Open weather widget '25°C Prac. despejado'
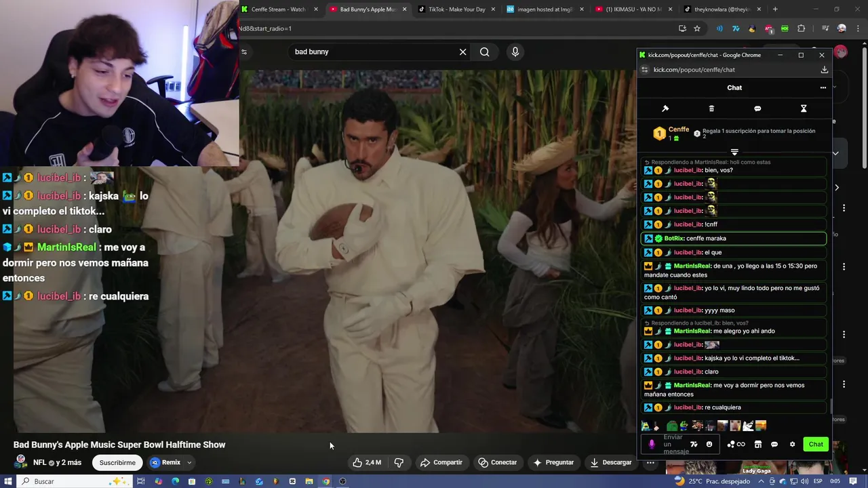This screenshot has height=488, width=868. tap(712, 481)
